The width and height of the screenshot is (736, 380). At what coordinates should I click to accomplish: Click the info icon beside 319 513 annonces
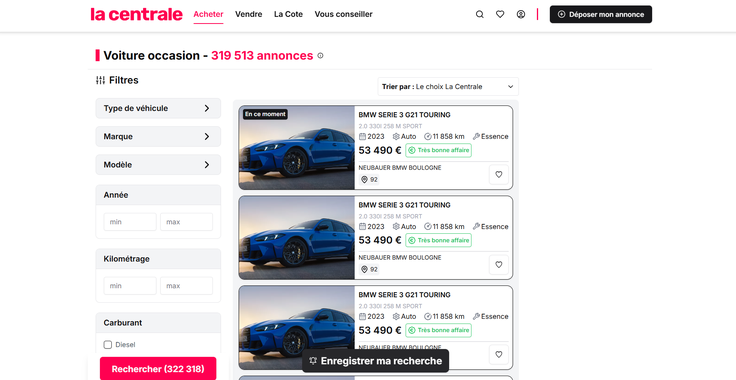click(x=320, y=55)
